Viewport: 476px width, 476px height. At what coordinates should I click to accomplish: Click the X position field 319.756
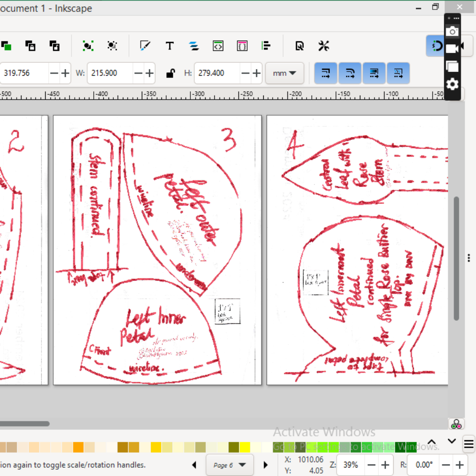point(24,73)
